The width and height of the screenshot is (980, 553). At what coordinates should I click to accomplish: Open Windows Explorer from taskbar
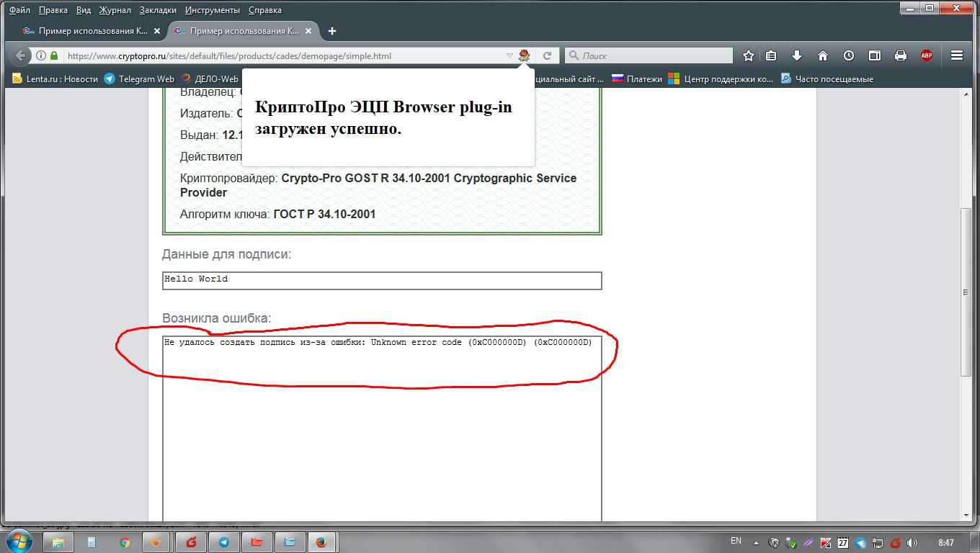(x=58, y=542)
